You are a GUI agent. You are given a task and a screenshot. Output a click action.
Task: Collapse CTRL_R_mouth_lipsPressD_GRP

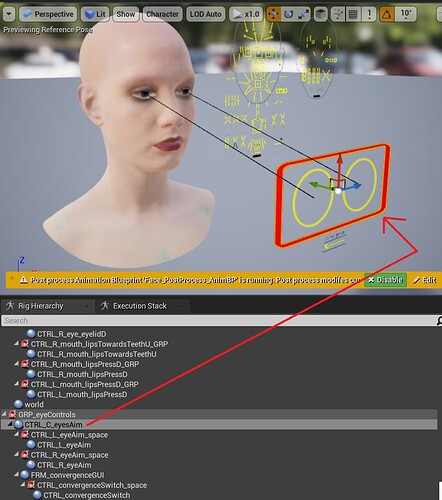coord(16,364)
